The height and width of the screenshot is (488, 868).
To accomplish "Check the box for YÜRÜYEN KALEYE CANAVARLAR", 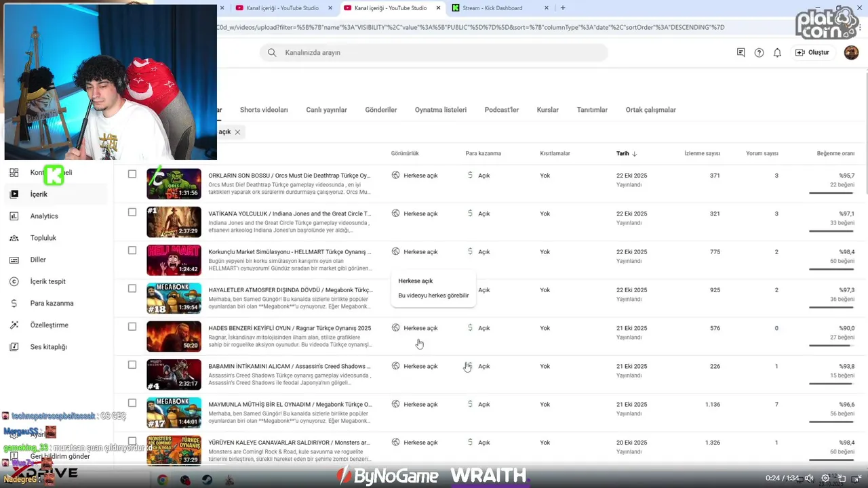I will (132, 441).
